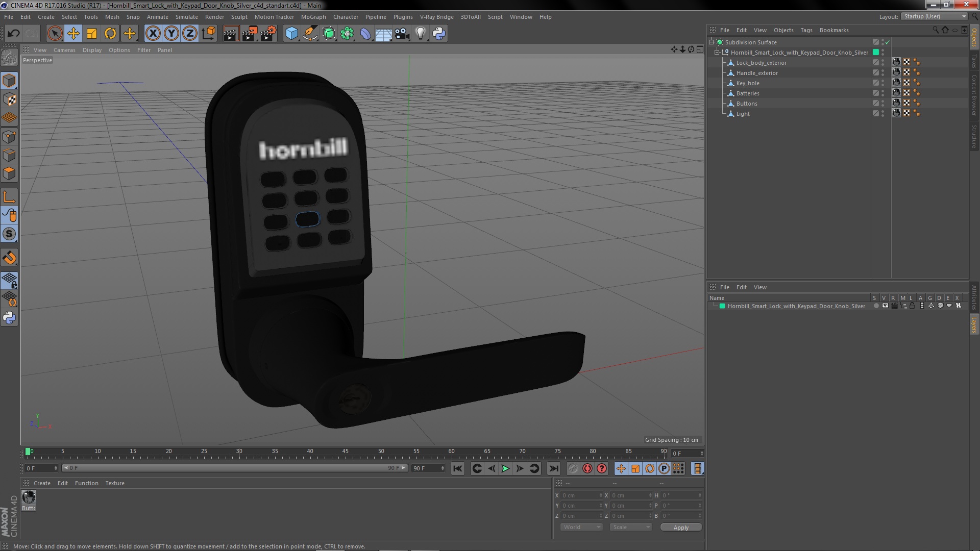Click the Undo arrow icon
Image resolution: width=980 pixels, height=551 pixels.
(x=13, y=34)
